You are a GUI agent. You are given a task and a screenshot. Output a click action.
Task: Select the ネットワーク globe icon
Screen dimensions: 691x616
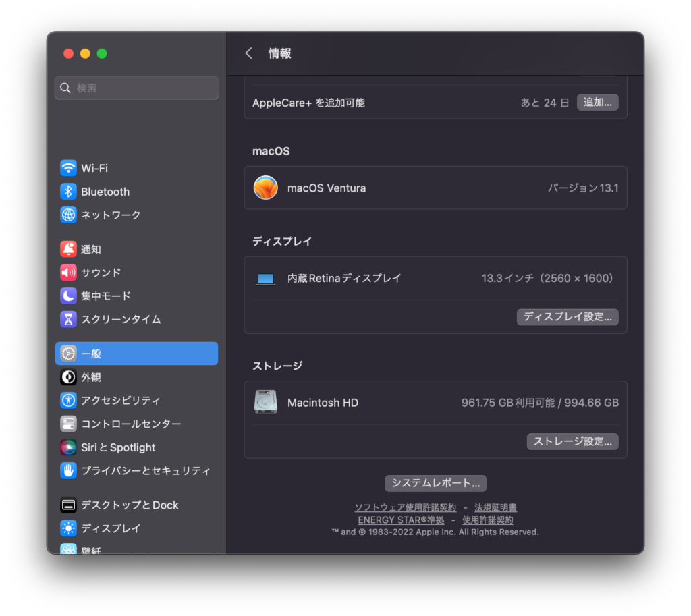68,215
